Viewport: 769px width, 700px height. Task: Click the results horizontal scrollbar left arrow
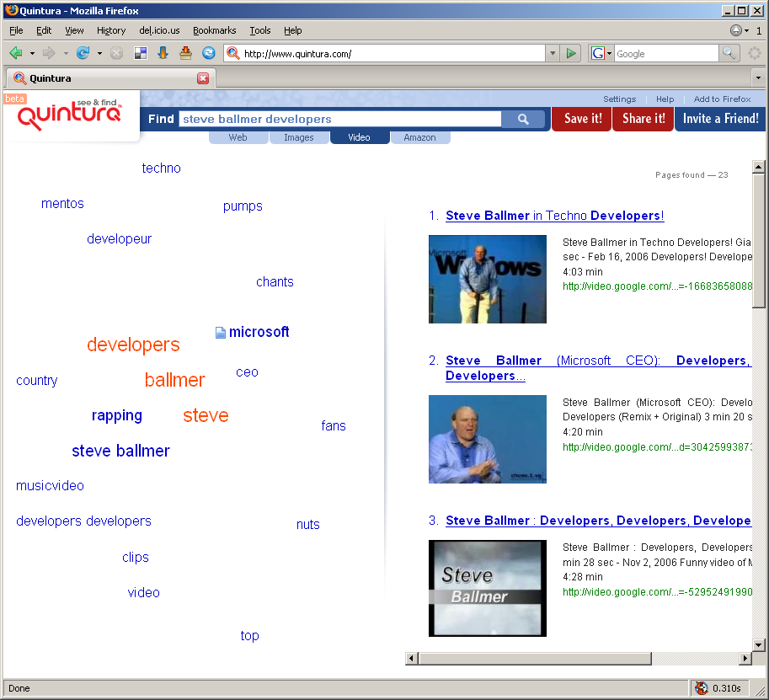412,659
